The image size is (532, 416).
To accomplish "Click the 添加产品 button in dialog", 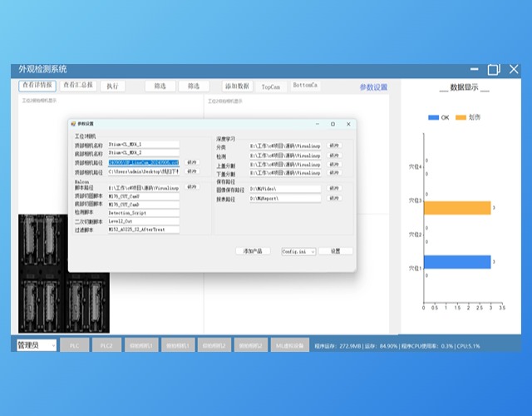I will click(253, 250).
